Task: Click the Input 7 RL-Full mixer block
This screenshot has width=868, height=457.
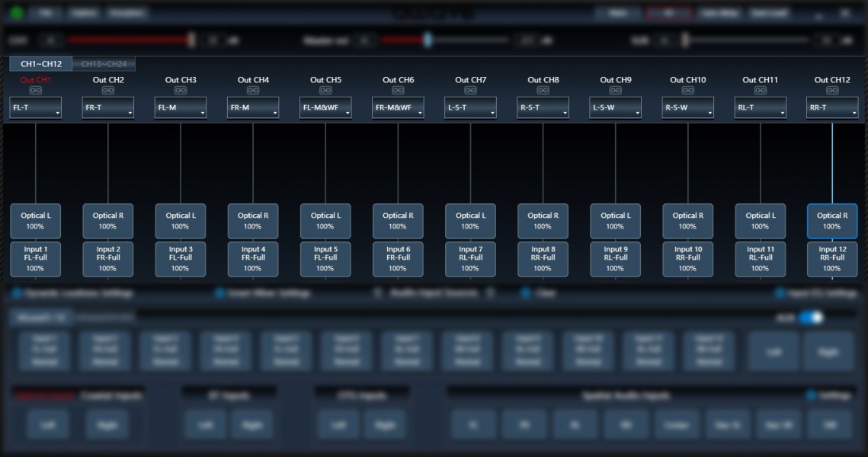Action: pos(470,259)
